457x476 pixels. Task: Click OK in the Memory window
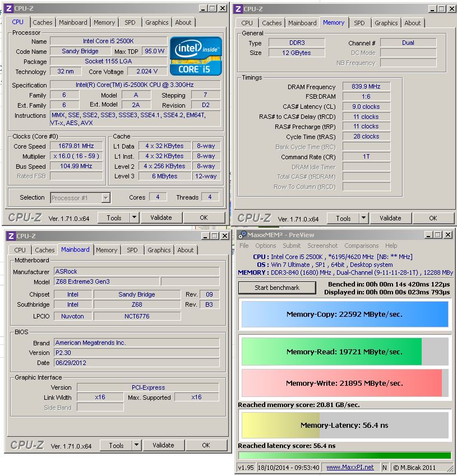(433, 218)
